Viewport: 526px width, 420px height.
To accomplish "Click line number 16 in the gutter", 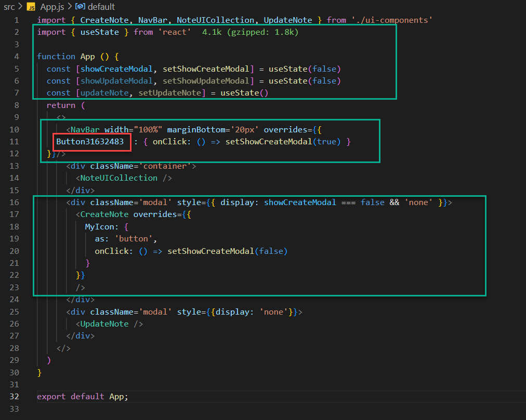I will click(x=14, y=202).
